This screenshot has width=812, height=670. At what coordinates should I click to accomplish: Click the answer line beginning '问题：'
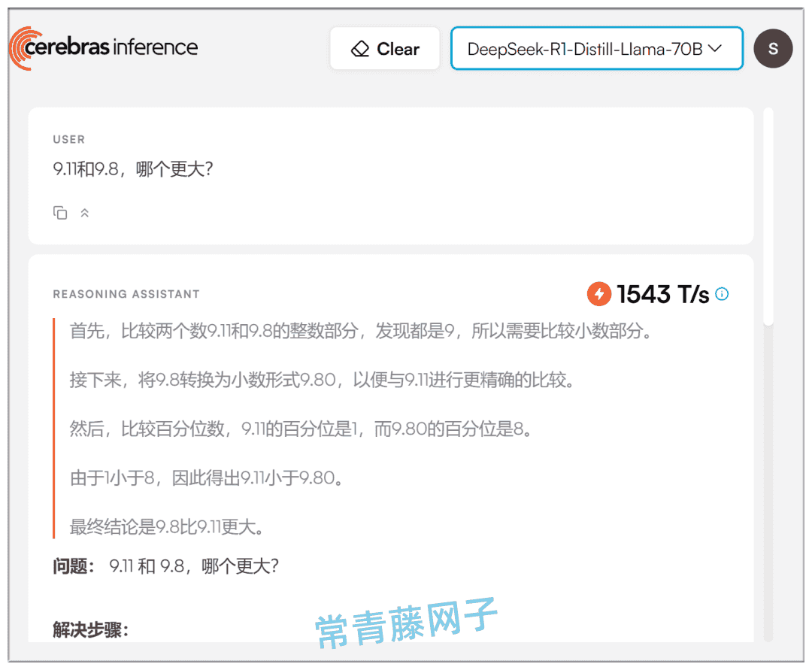[x=165, y=566]
